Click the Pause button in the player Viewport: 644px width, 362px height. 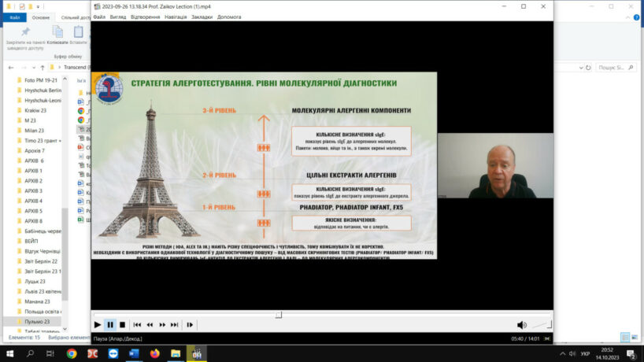(110, 324)
